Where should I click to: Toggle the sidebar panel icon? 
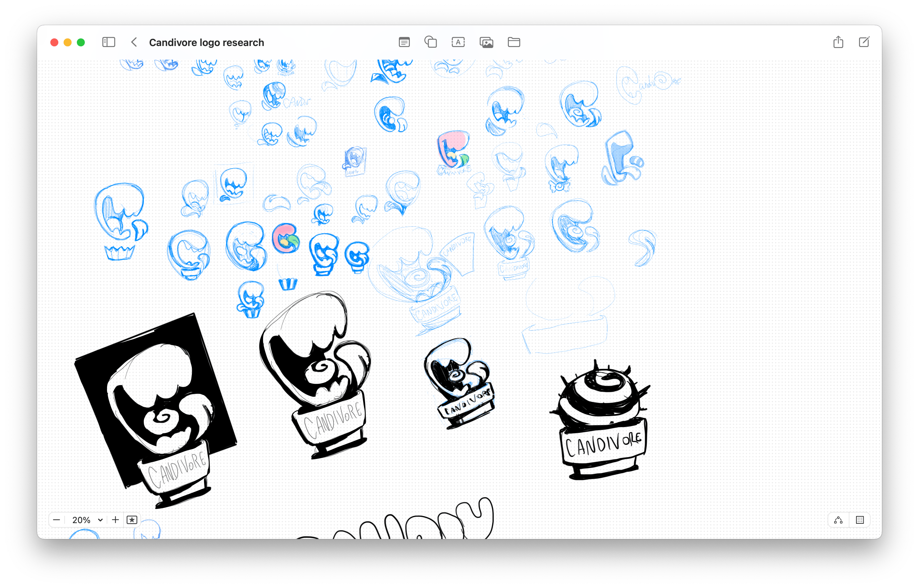tap(108, 42)
